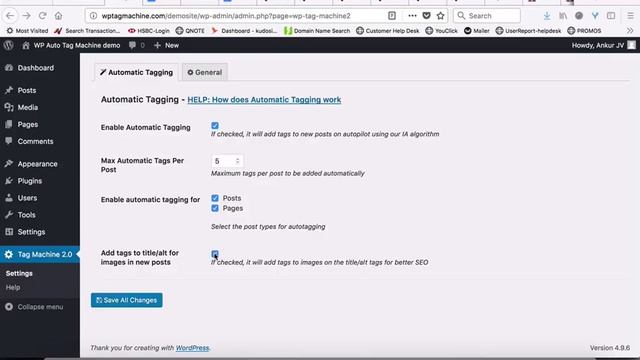Show more bookmarks chevron
This screenshot has width=640, height=360.
pos(630,31)
